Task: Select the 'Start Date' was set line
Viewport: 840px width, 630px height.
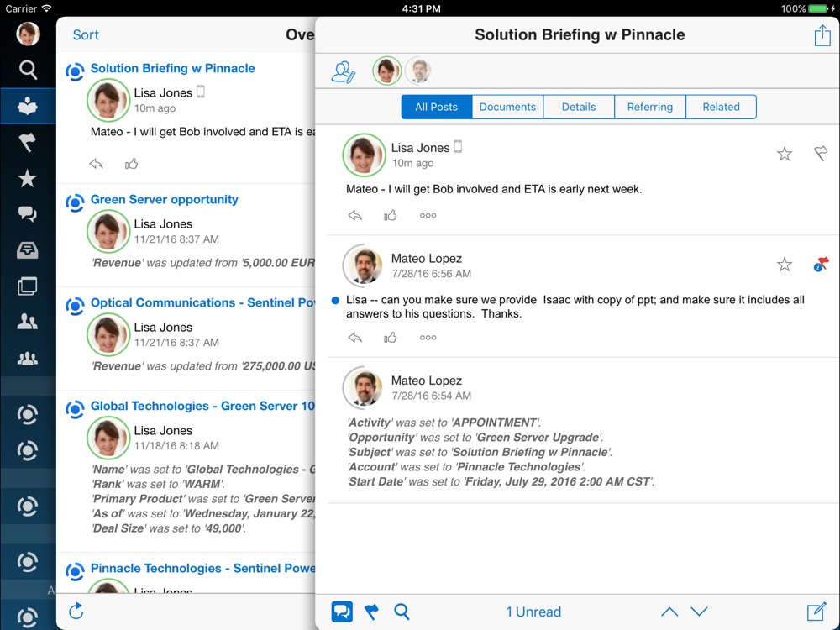Action: click(x=501, y=481)
